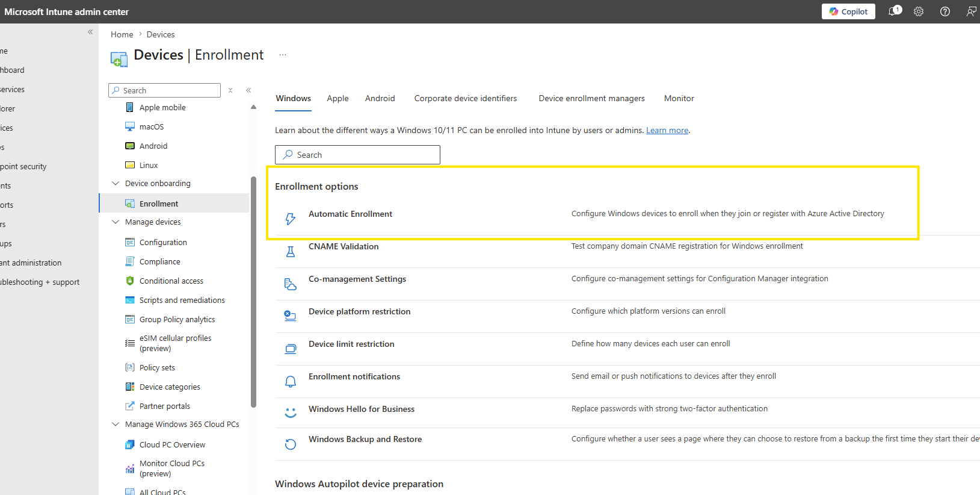Select Apple mobile in Devices menu

tap(162, 107)
